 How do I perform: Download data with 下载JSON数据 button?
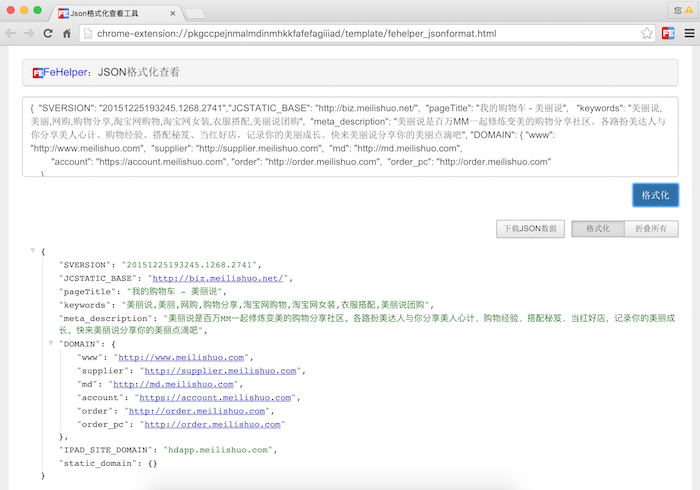[530, 229]
